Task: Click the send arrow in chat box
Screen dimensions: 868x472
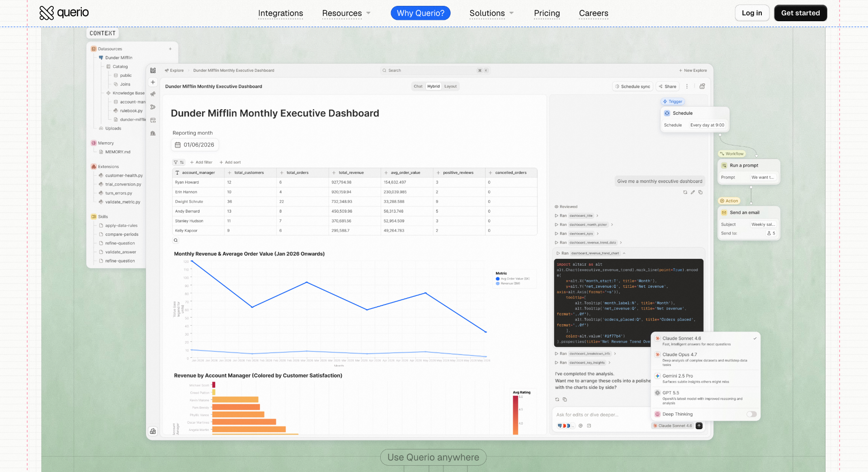Action: [699, 425]
